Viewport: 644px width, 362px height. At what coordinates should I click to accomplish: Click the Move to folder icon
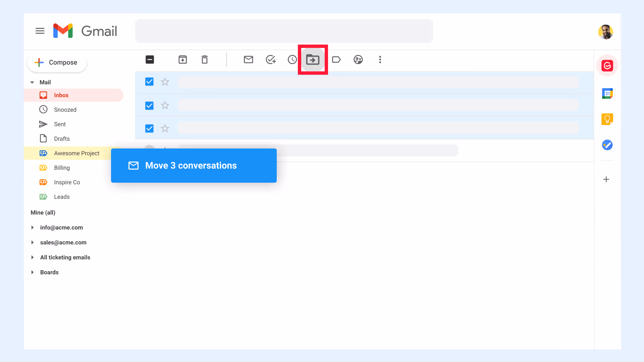tap(313, 60)
